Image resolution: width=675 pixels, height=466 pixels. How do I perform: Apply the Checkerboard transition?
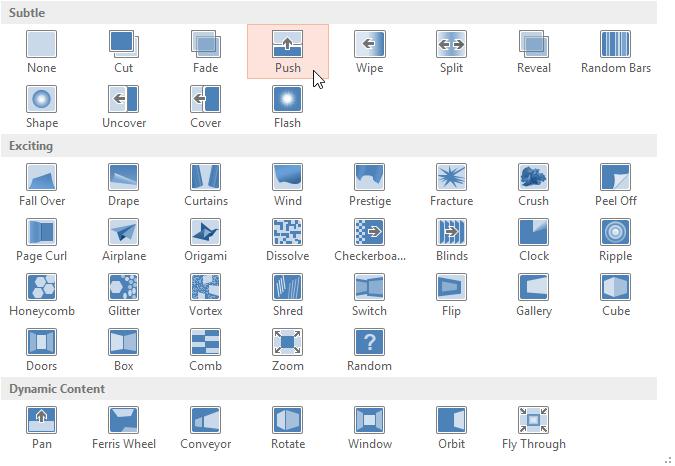tap(369, 240)
